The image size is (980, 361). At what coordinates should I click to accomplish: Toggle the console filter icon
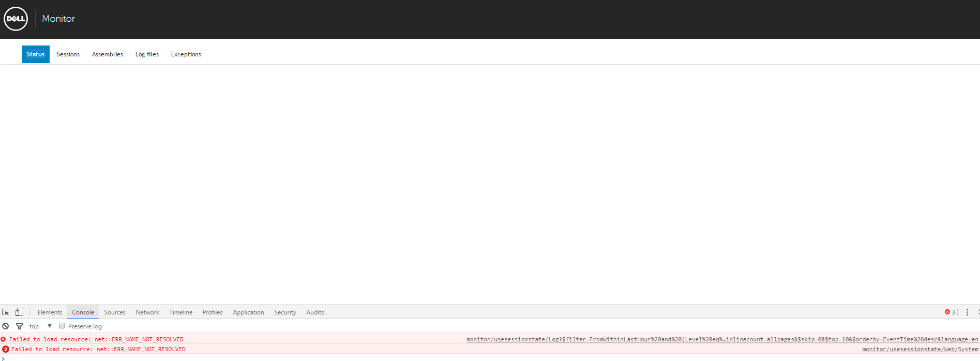[x=20, y=326]
